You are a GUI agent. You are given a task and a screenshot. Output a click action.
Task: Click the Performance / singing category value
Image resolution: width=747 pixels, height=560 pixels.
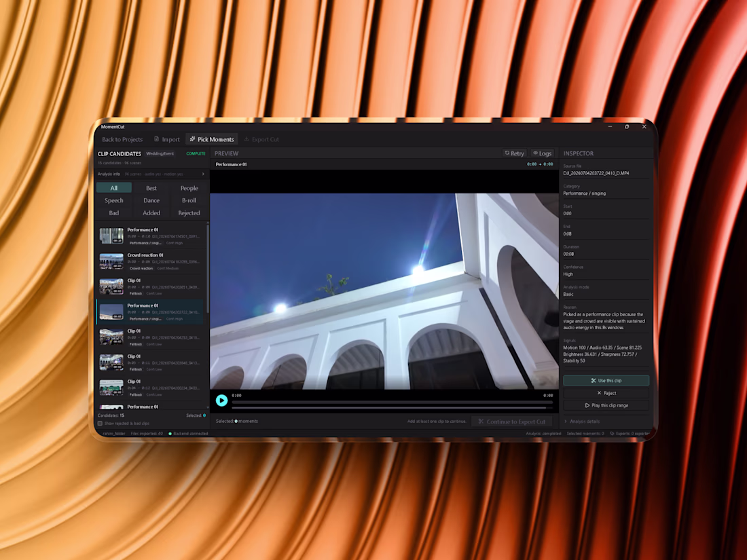[585, 193]
